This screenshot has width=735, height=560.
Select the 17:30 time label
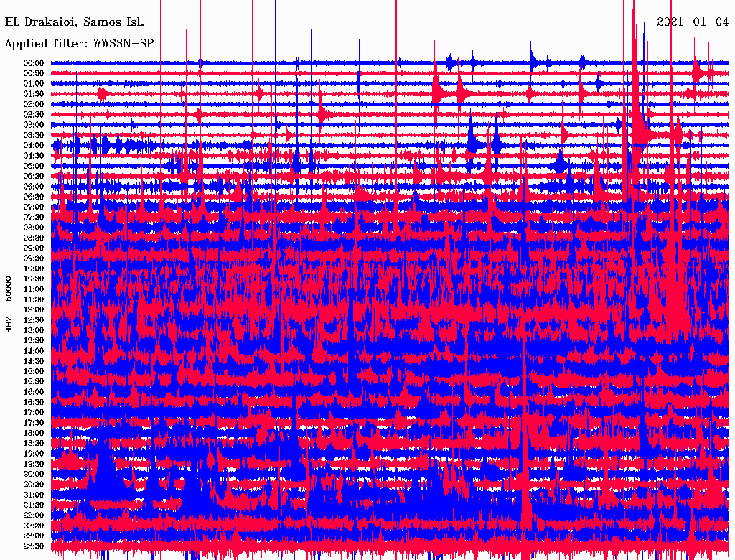point(33,423)
